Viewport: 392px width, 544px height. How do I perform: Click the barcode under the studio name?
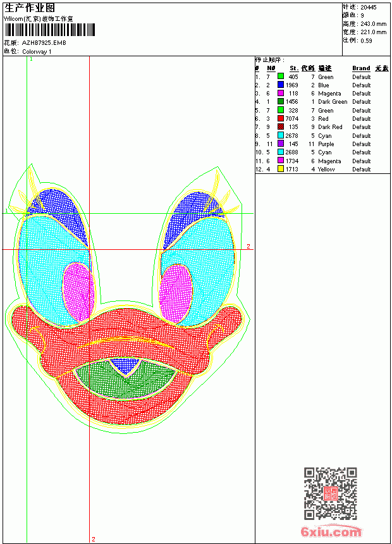tap(49, 30)
